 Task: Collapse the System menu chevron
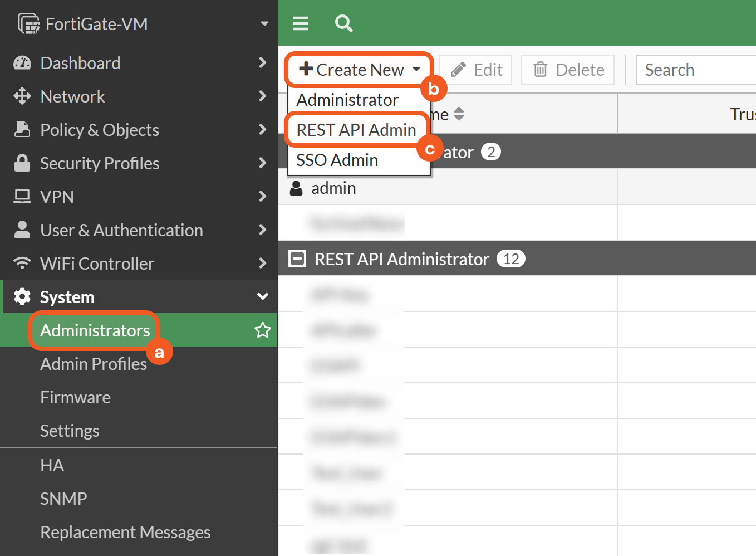point(263,296)
